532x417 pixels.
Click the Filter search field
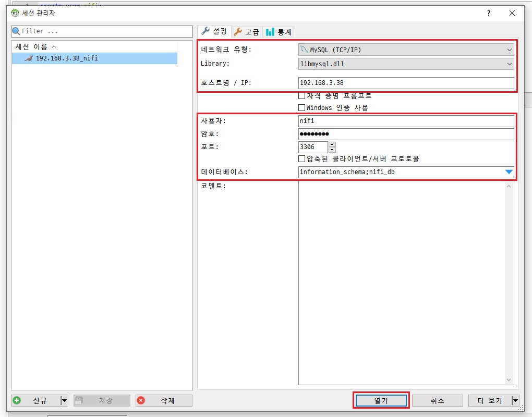[102, 31]
